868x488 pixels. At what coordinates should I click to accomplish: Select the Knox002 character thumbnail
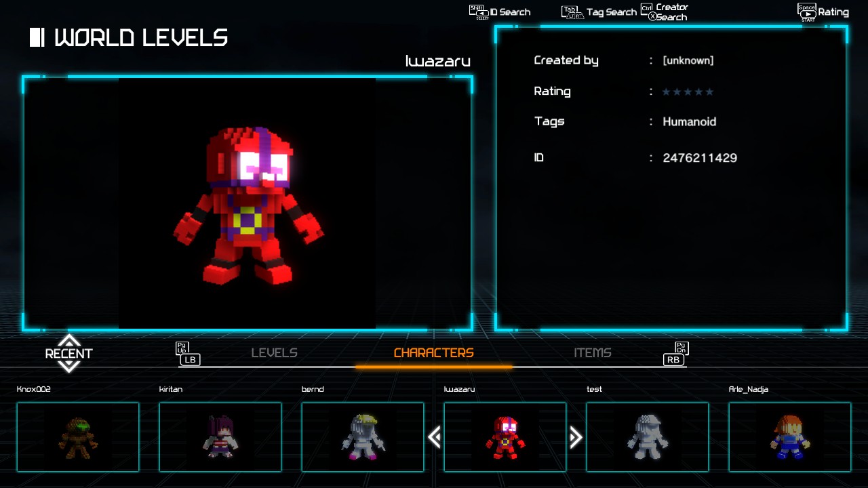[x=78, y=437]
